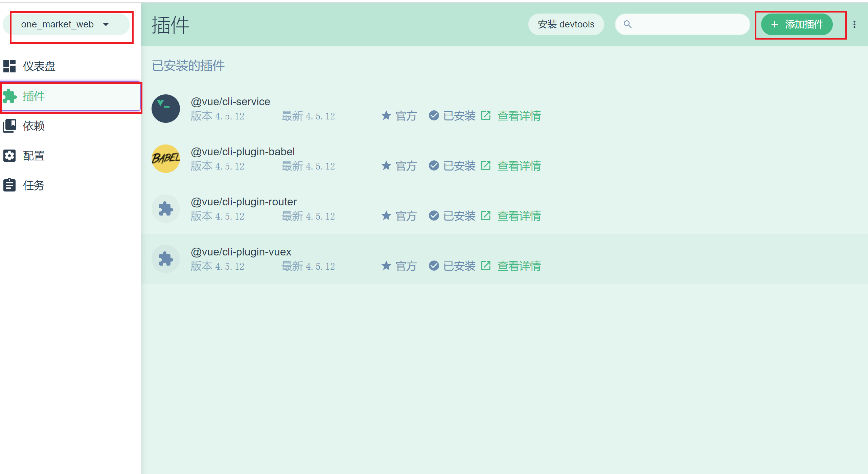Open 查看详情 for @vue/cli-plugin-vuex

click(x=519, y=266)
